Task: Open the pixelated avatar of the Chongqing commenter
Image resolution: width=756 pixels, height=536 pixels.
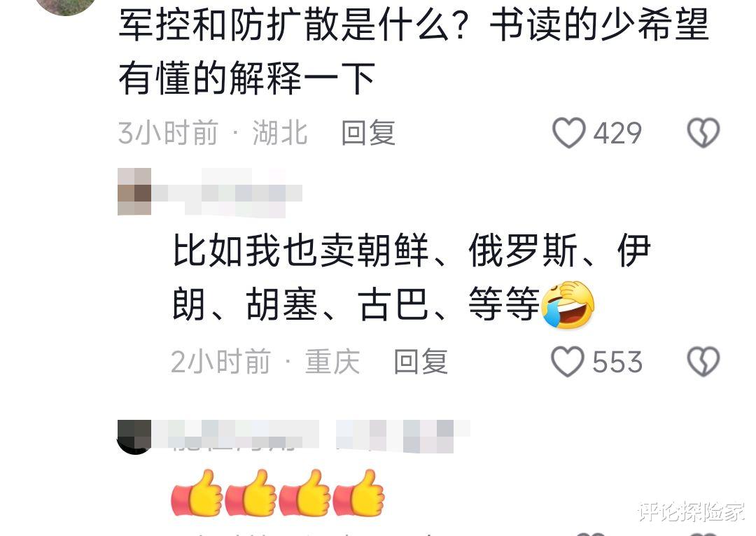Action: [x=134, y=191]
